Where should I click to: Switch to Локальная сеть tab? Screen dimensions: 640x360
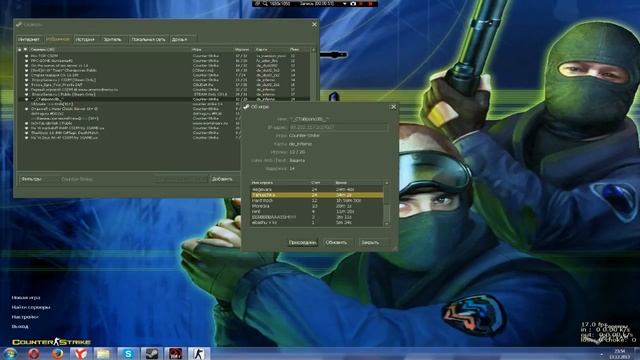[x=149, y=40]
